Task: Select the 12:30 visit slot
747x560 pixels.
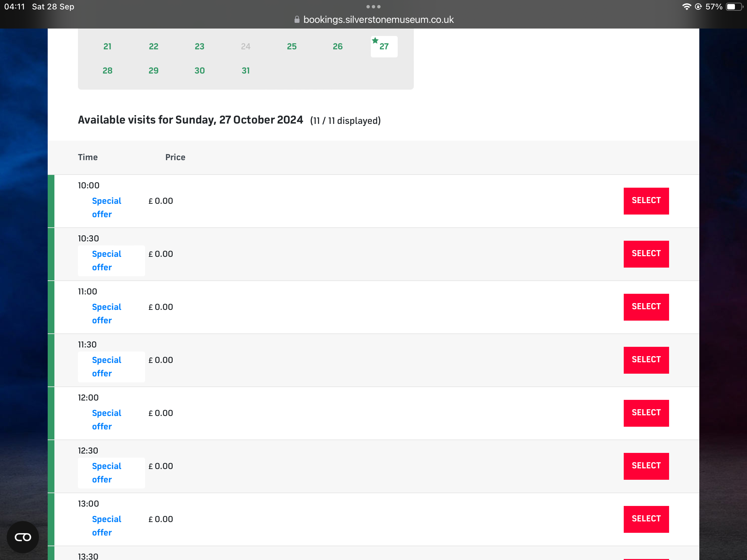Action: [x=646, y=466]
